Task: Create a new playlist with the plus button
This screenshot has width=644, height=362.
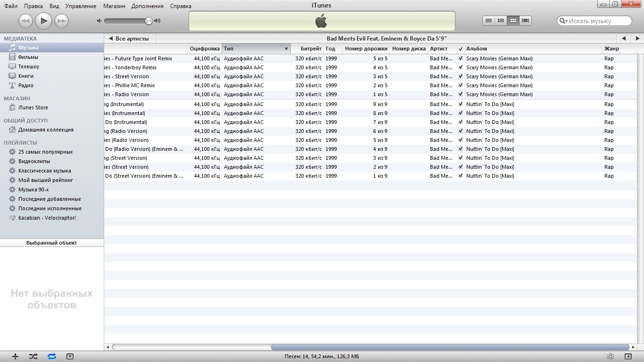Action: 15,357
